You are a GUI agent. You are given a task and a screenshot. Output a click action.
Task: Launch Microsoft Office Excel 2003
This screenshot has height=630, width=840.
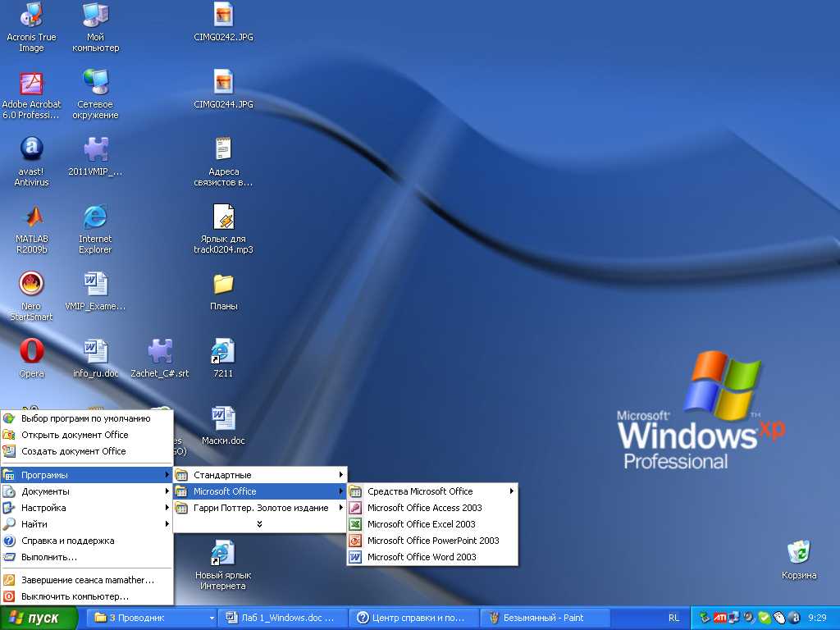click(x=432, y=524)
